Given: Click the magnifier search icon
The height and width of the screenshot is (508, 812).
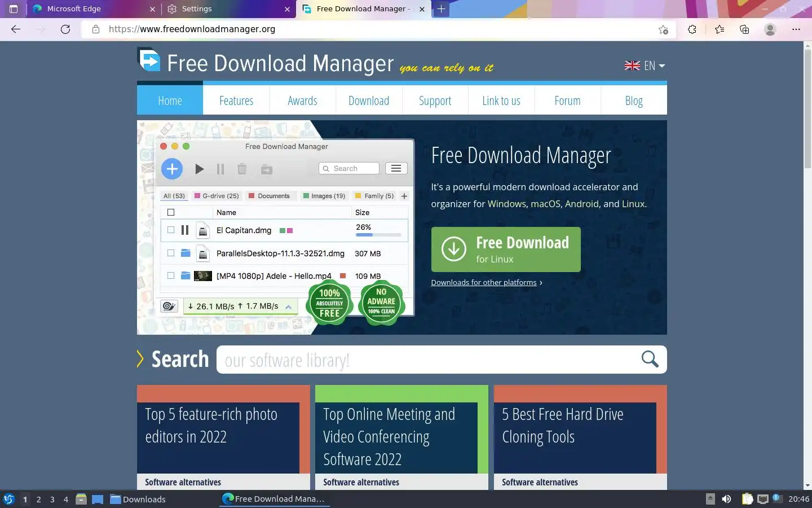Looking at the screenshot, I should coord(650,359).
